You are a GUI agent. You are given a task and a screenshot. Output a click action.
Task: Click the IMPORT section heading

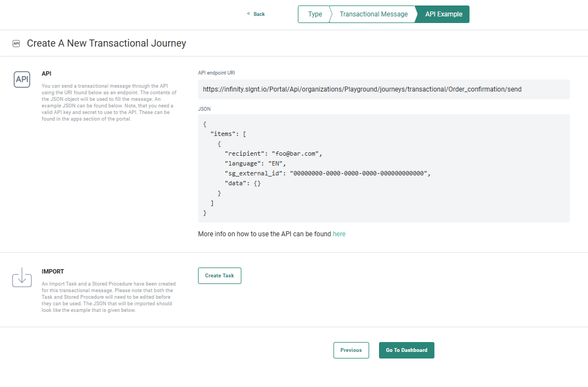pyautogui.click(x=53, y=271)
